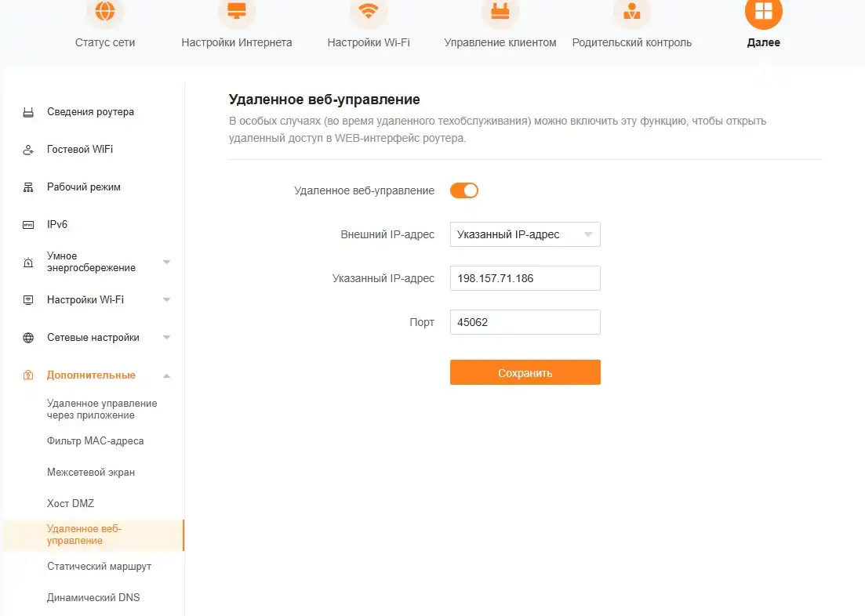Image resolution: width=865 pixels, height=616 pixels.
Task: Open Управление клиентом via its icon
Action: (x=500, y=11)
